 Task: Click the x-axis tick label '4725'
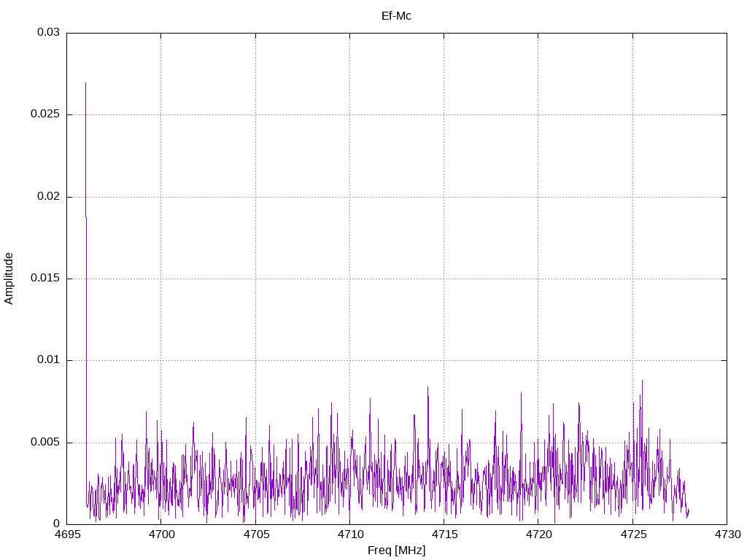point(634,534)
